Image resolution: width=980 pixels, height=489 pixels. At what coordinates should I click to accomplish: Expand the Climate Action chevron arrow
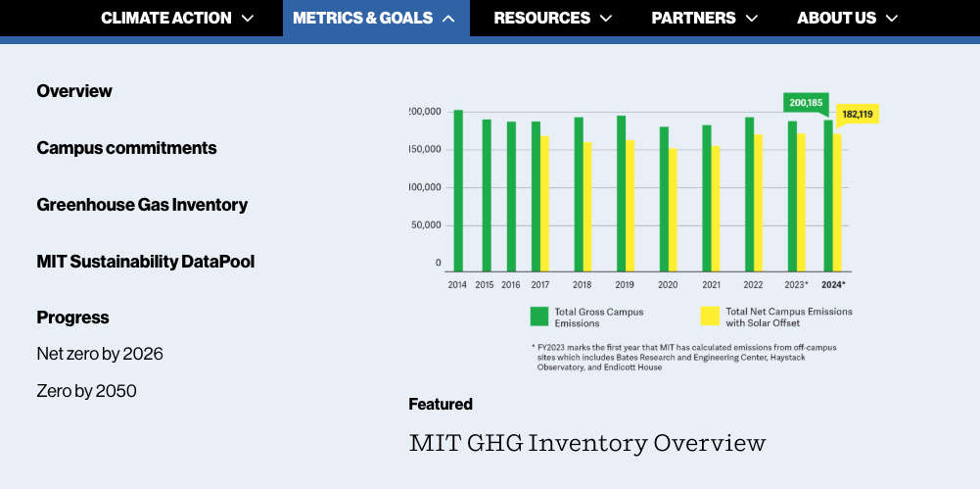[248, 19]
